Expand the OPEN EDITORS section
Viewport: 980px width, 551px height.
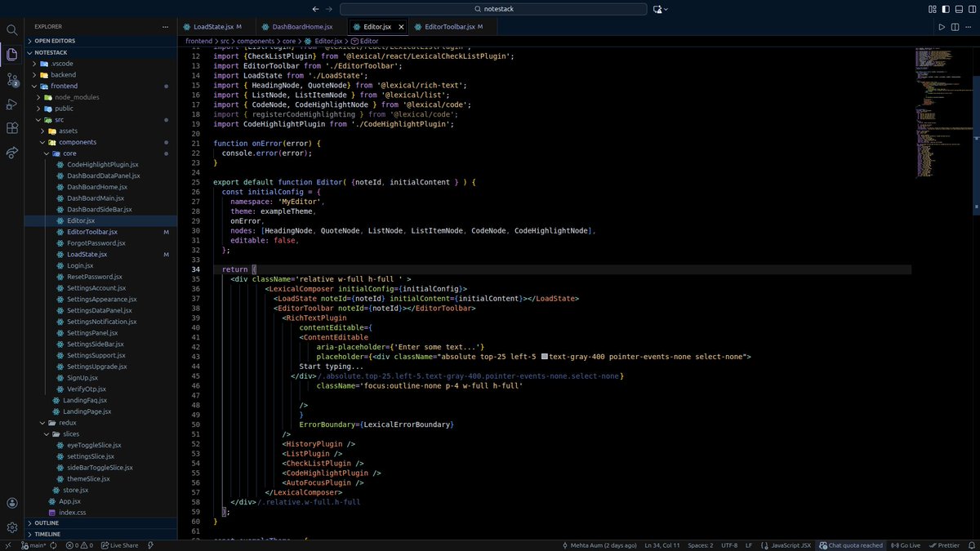tap(102, 40)
